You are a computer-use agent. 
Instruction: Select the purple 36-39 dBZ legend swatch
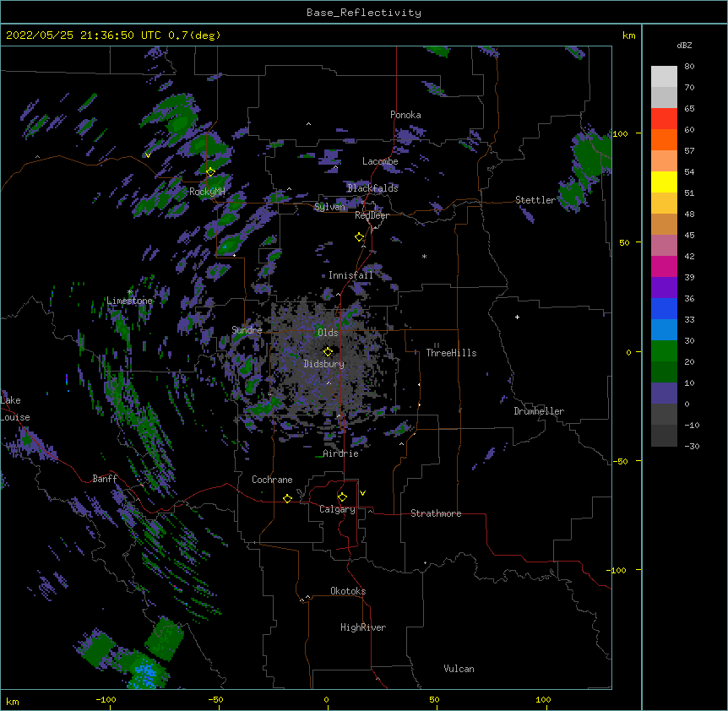tap(664, 288)
